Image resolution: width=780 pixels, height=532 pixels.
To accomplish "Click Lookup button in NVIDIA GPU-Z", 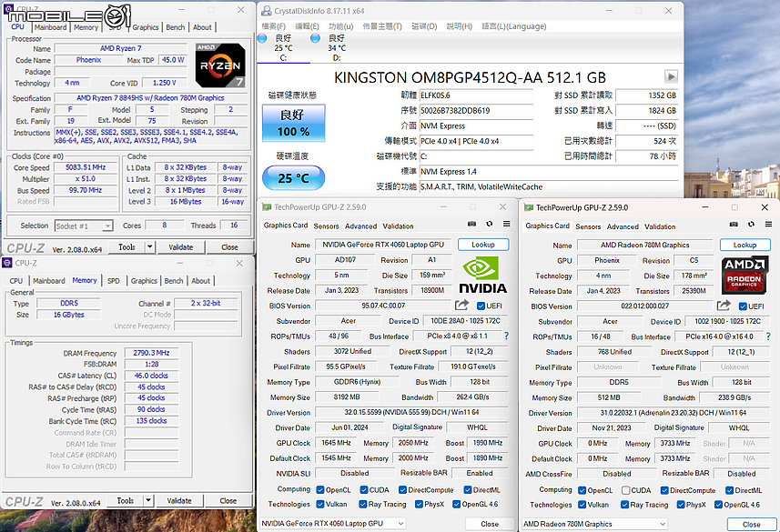I will [483, 245].
